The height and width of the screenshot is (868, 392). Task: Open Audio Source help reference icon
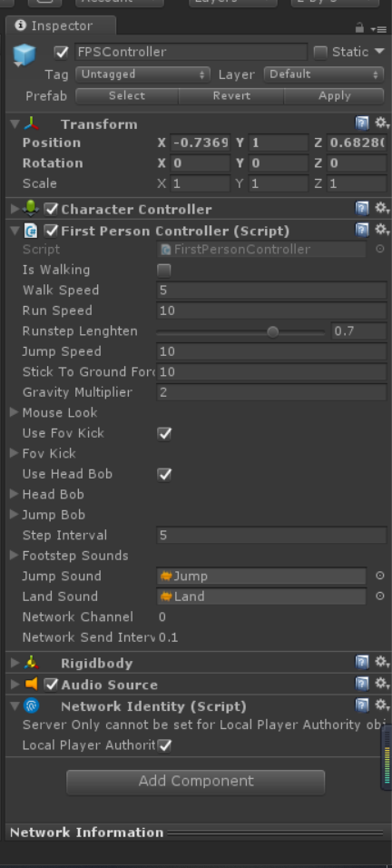click(x=362, y=684)
